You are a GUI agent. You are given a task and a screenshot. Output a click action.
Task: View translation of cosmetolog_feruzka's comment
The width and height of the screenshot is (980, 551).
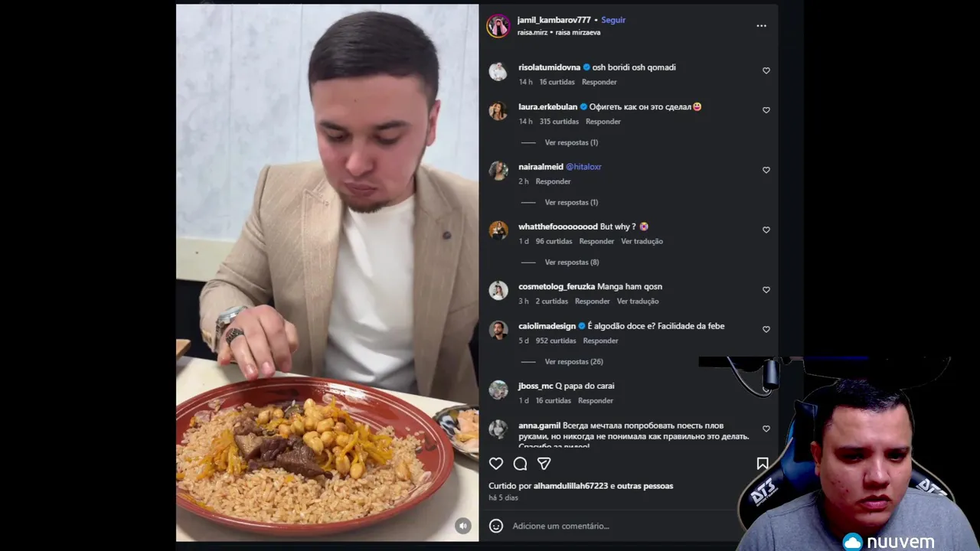638,302
